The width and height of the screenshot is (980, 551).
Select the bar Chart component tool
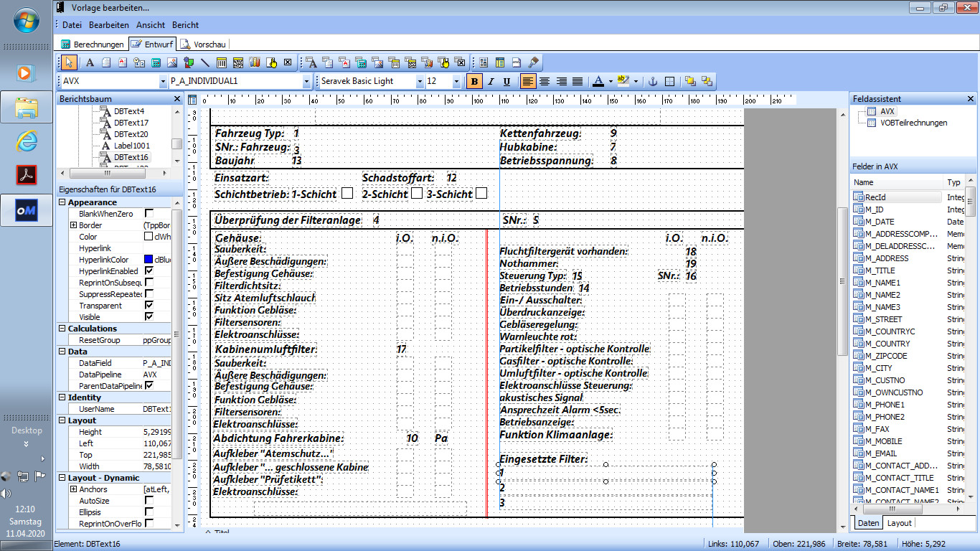[x=254, y=62]
